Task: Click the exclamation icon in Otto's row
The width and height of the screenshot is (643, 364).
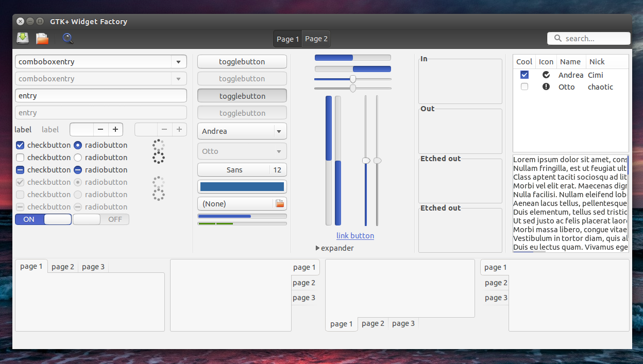Action: click(546, 87)
